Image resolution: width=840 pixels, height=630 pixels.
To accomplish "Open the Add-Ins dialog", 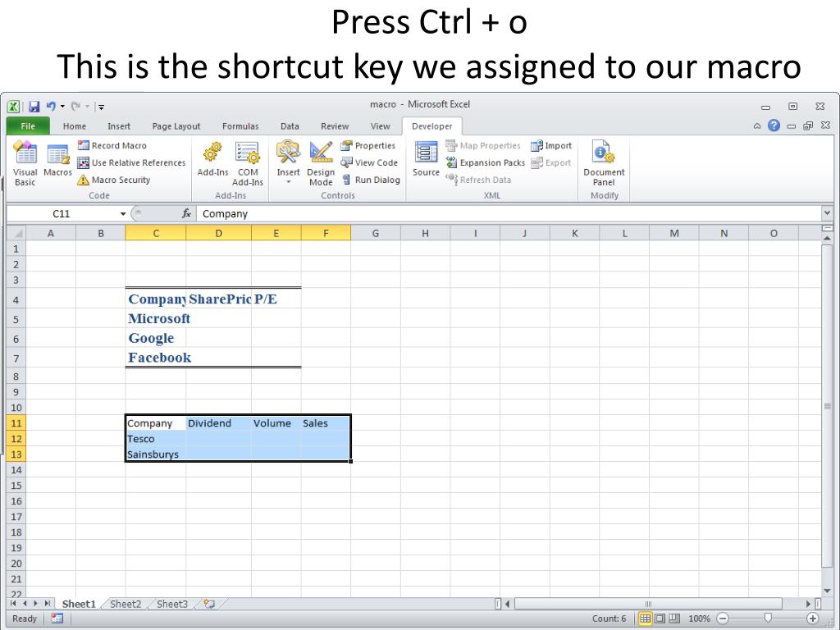I will [212, 158].
